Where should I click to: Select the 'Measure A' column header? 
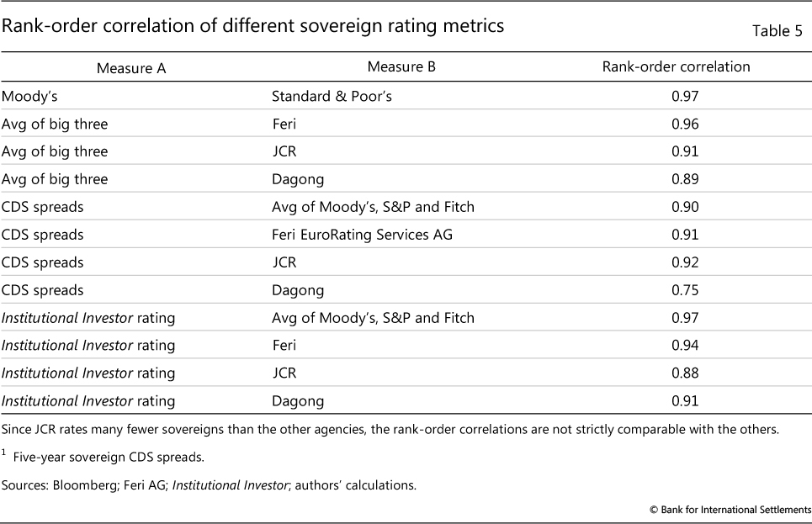131,68
